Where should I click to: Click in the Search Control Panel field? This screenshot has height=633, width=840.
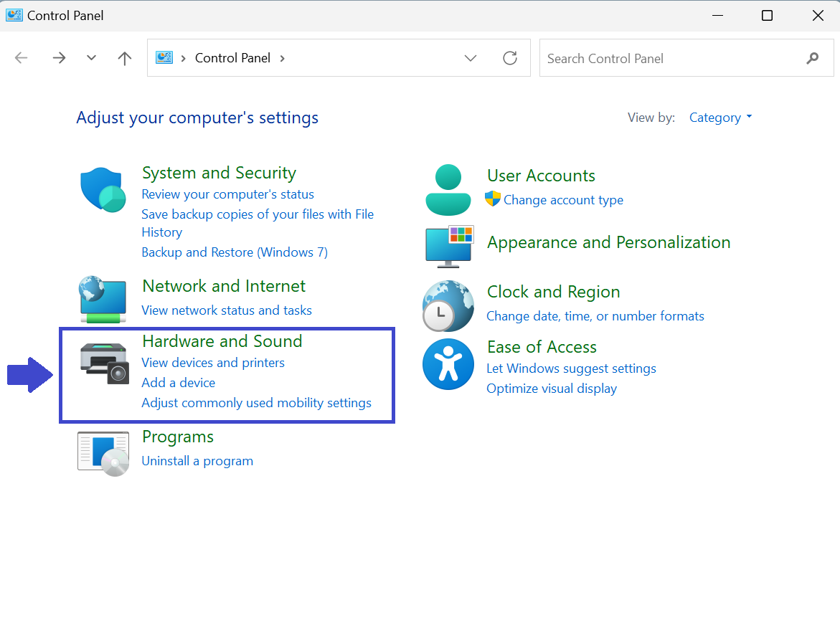point(671,58)
